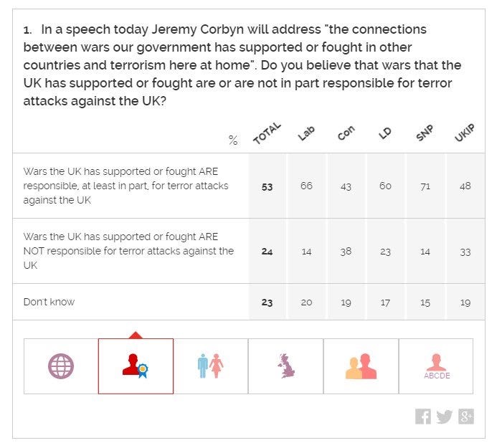Click the TOTAL column header
The width and height of the screenshot is (497, 448).
coord(267,133)
